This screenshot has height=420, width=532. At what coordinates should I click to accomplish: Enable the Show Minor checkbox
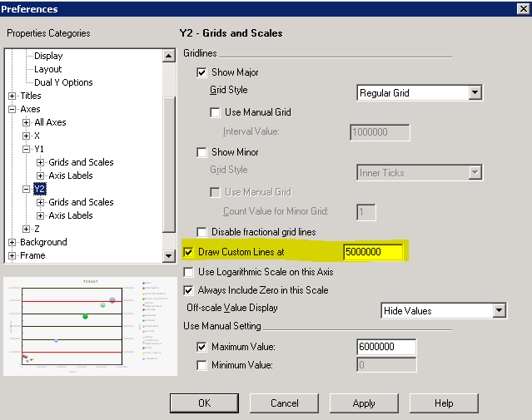[201, 152]
